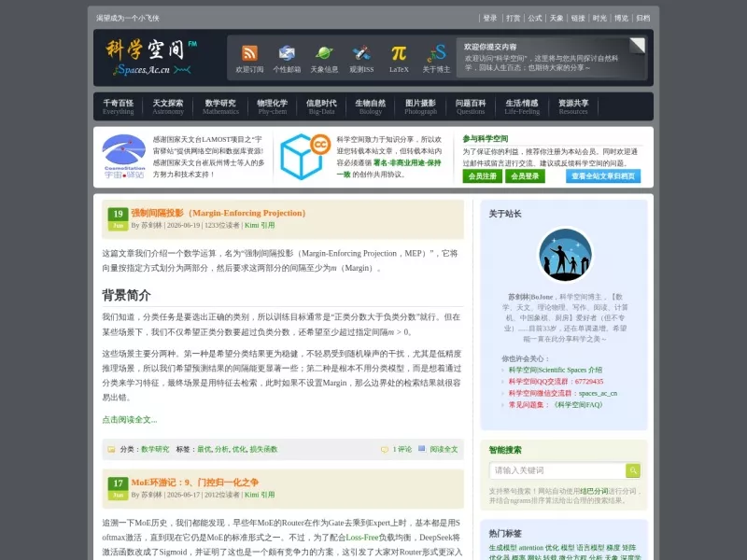Open the 天象信息 planet icon
747x560 pixels.
pyautogui.click(x=324, y=53)
